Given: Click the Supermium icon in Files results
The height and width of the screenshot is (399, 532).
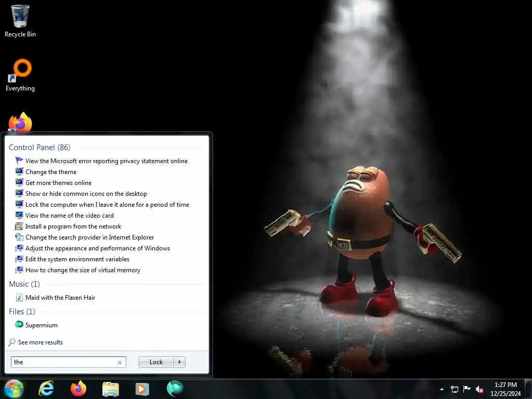Looking at the screenshot, I should click(19, 325).
